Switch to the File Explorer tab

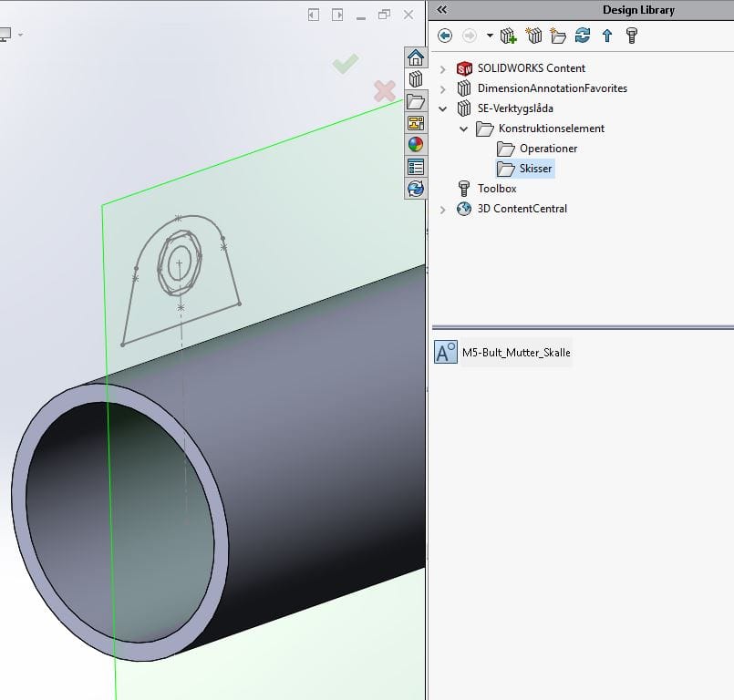[416, 101]
